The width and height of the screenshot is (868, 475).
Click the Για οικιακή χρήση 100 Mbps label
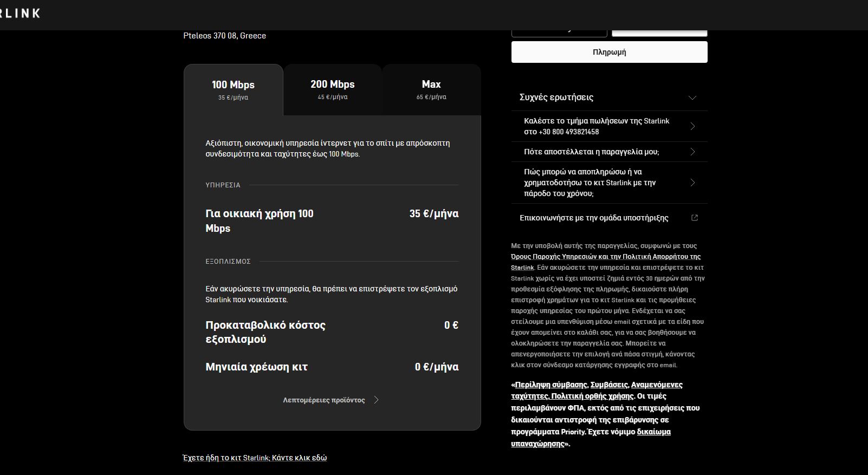(260, 221)
